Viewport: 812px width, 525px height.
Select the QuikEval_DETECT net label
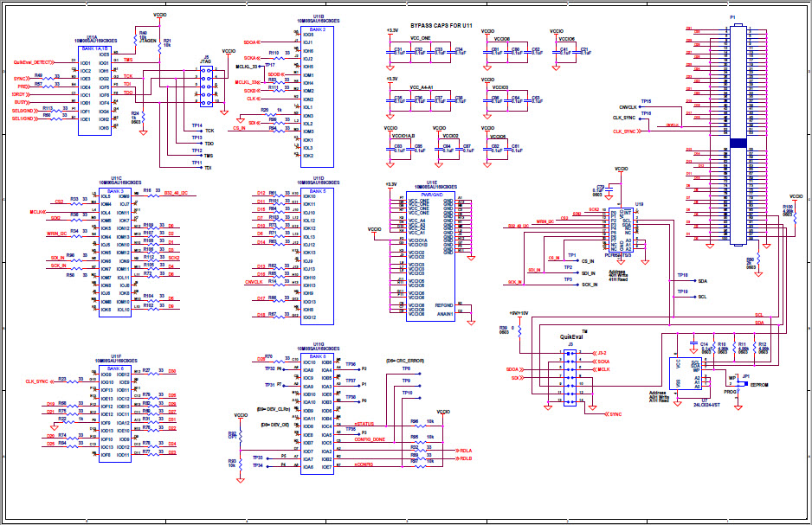34,63
